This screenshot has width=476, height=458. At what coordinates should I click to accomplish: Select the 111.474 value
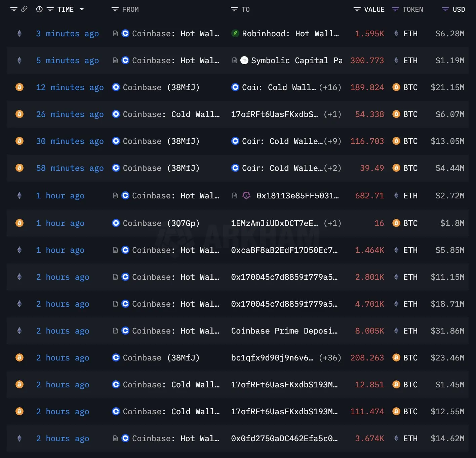(x=367, y=412)
